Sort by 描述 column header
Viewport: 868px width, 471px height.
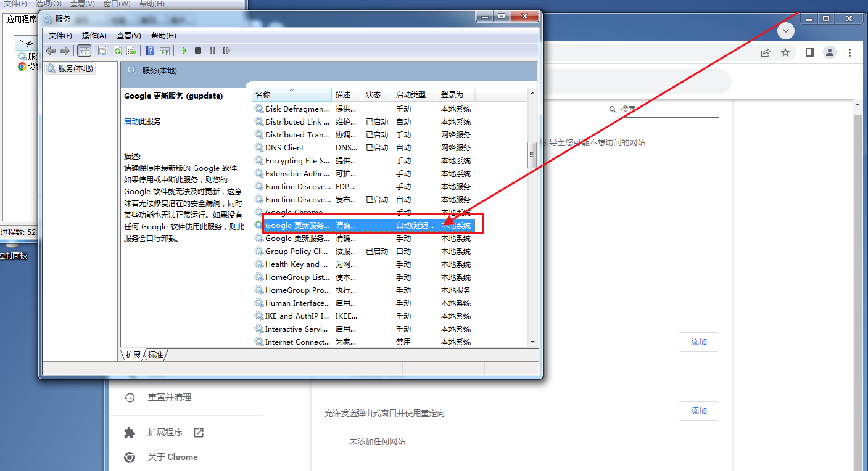[x=347, y=94]
